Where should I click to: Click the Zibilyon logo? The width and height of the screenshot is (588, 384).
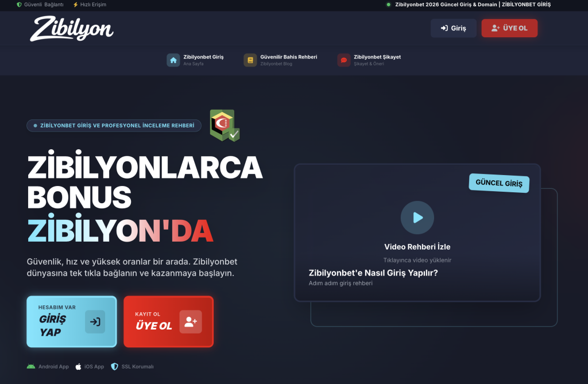coord(72,29)
